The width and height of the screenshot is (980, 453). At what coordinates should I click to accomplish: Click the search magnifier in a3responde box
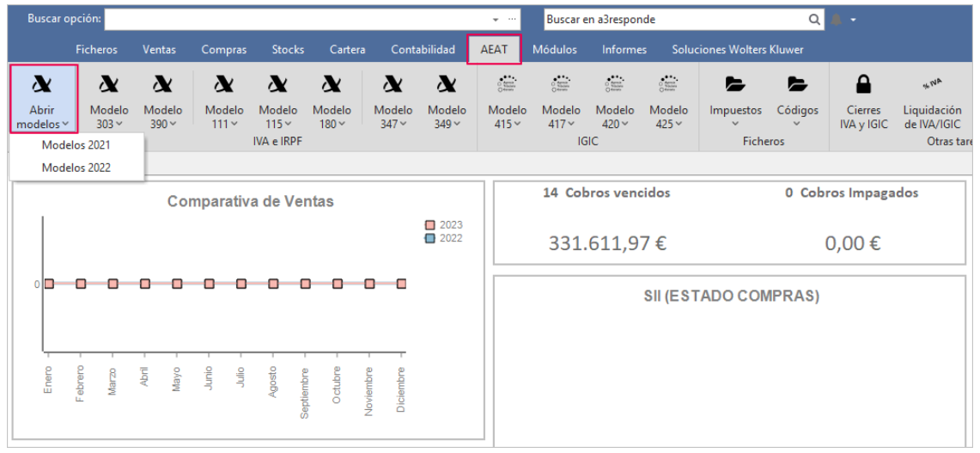coord(814,20)
